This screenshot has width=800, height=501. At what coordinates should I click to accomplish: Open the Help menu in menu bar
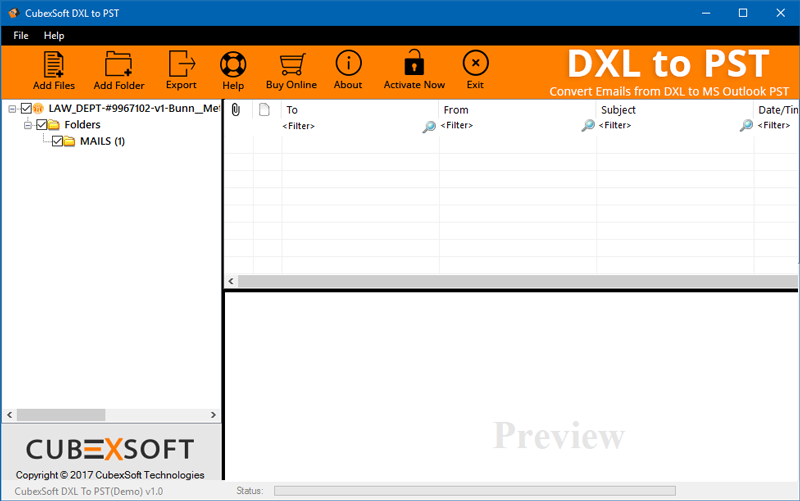tap(54, 36)
